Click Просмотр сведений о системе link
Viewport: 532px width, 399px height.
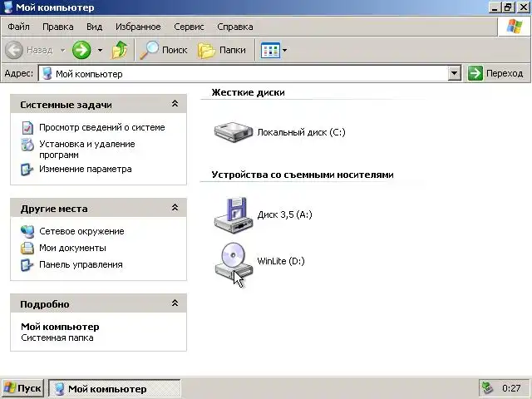click(x=102, y=127)
